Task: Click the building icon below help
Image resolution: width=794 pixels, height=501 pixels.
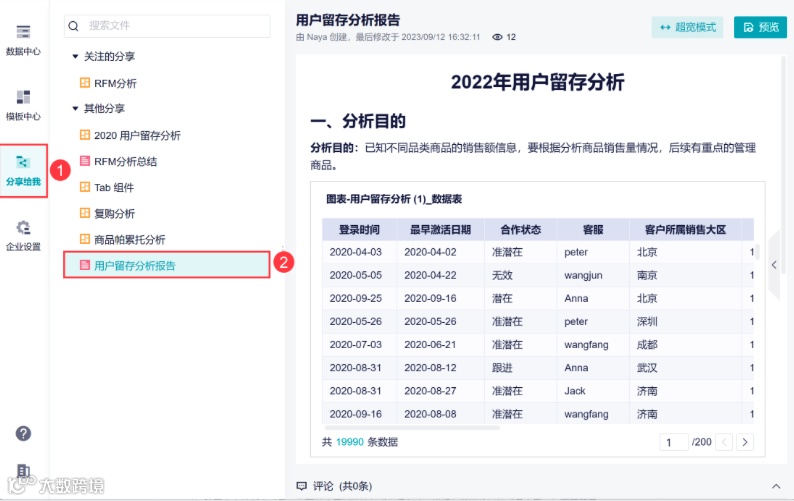Action: coord(23,471)
